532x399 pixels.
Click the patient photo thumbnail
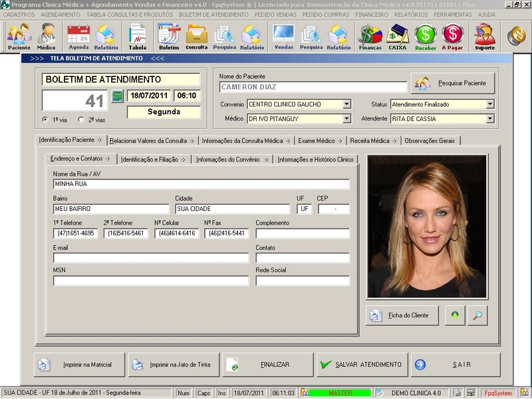[x=427, y=226]
